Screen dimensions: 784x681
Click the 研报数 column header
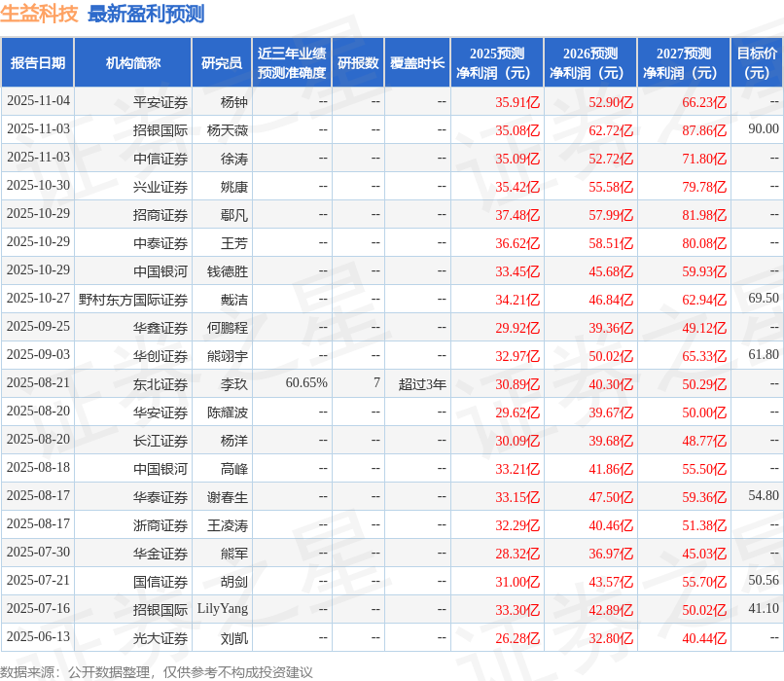pyautogui.click(x=358, y=63)
